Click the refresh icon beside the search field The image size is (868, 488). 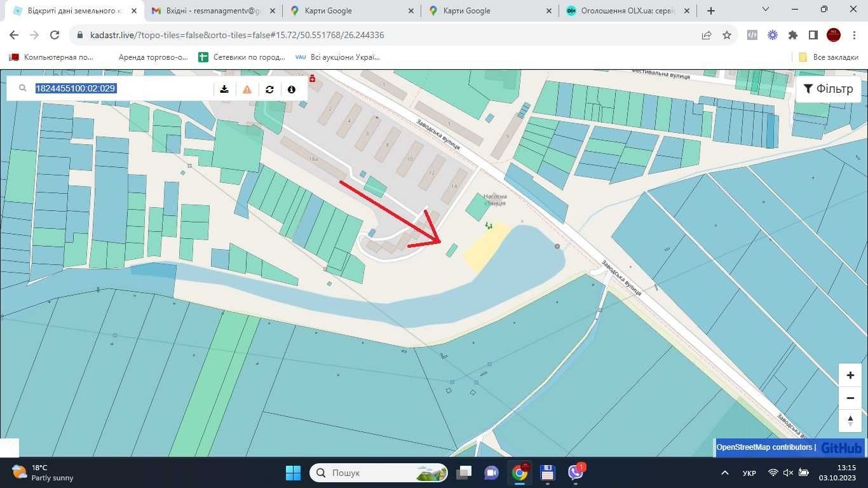(269, 89)
